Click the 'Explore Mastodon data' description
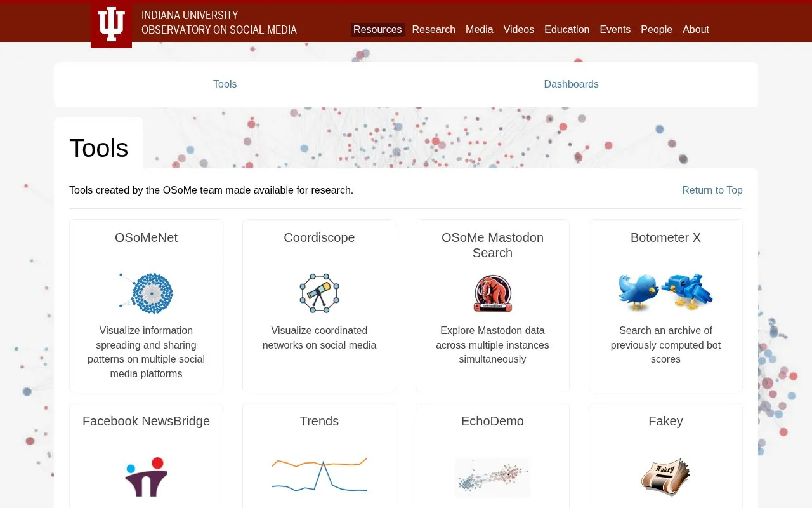 (x=492, y=345)
